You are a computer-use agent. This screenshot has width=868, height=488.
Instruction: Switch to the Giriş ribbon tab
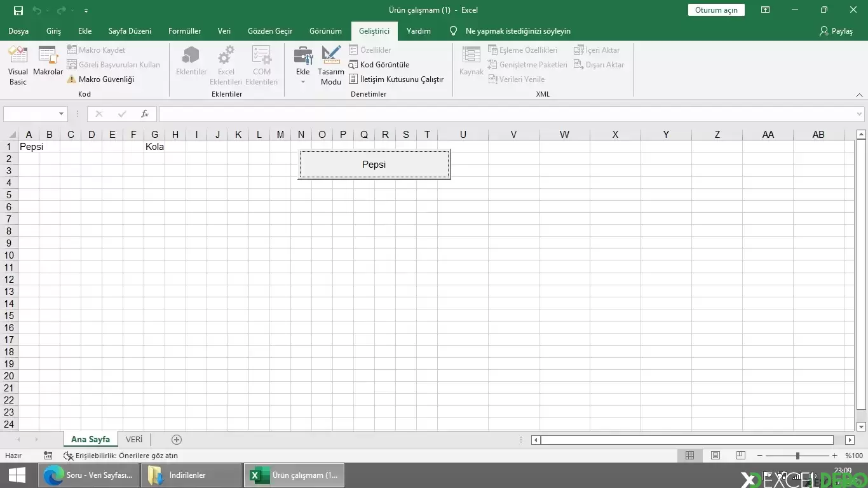click(54, 31)
